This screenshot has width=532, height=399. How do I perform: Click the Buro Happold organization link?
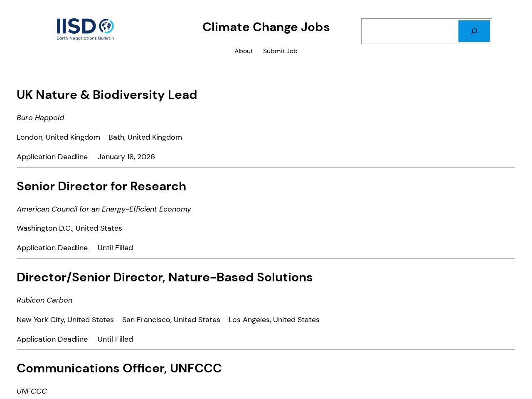(40, 118)
